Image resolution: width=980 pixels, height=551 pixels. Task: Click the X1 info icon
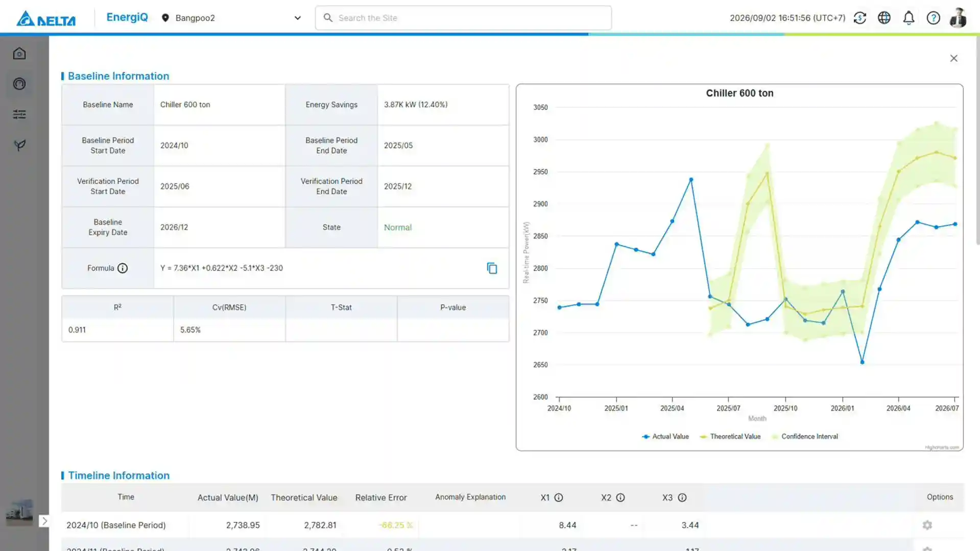pyautogui.click(x=559, y=497)
